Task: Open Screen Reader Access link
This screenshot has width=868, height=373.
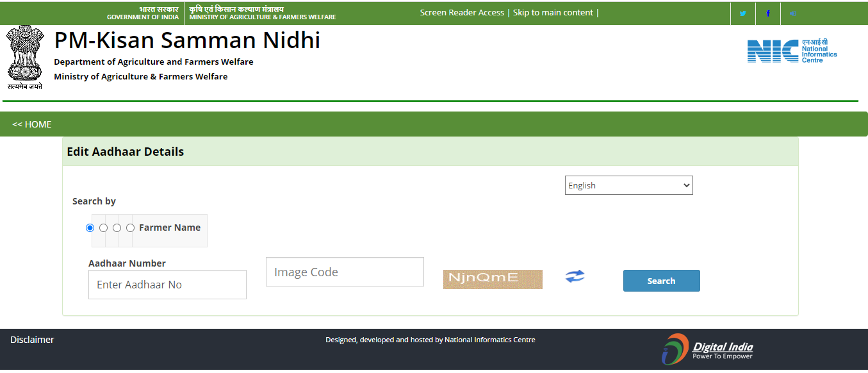Action: point(462,12)
